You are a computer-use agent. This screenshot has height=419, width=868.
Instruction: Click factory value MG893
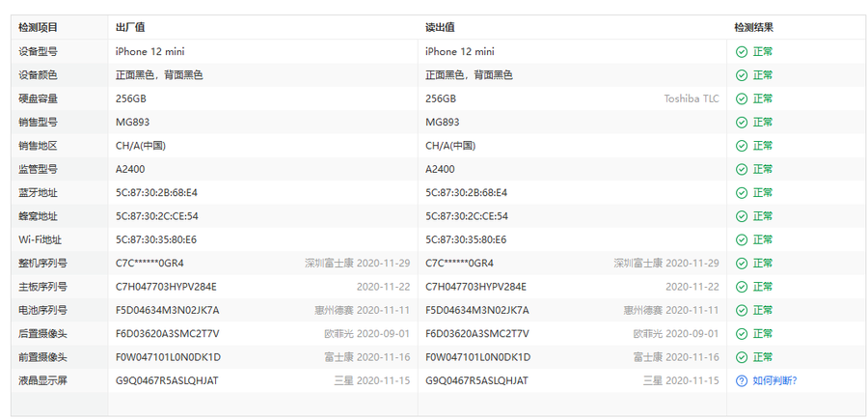[132, 122]
